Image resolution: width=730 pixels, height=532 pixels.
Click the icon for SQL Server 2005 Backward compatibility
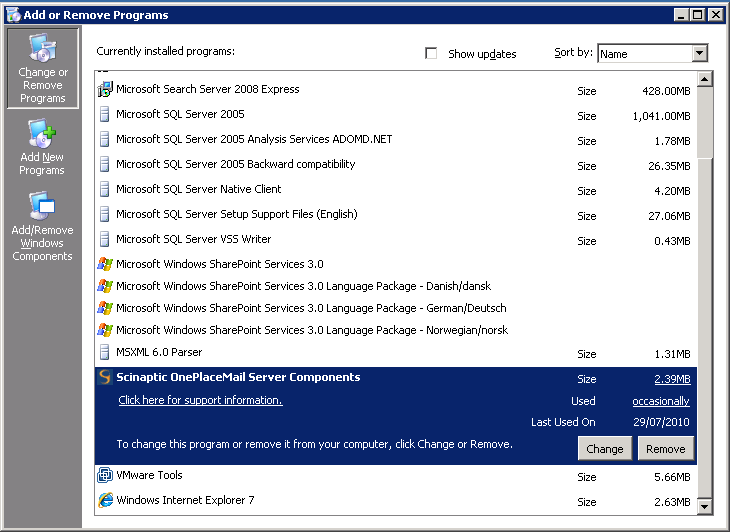pyautogui.click(x=105, y=164)
